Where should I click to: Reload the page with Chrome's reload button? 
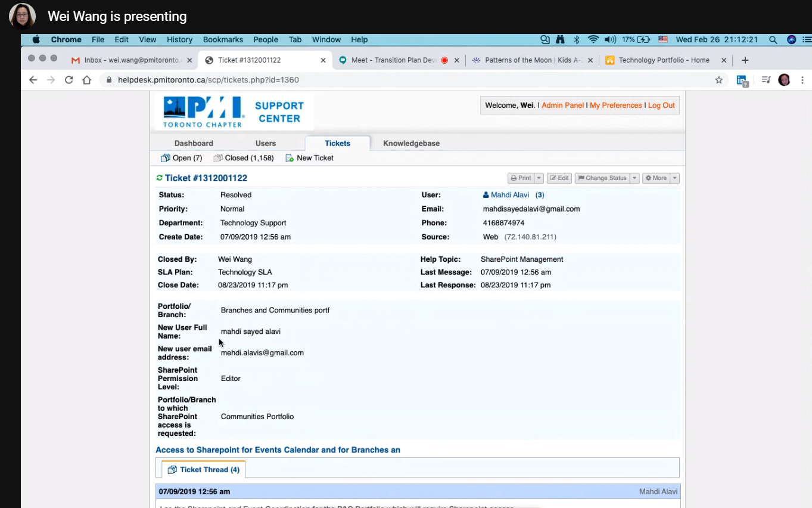69,80
